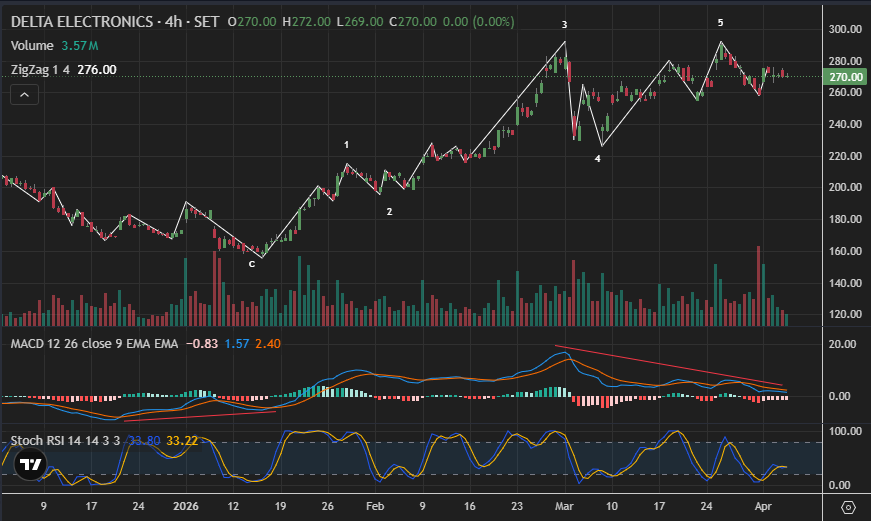Click the 300.00 price axis label

tap(845, 29)
